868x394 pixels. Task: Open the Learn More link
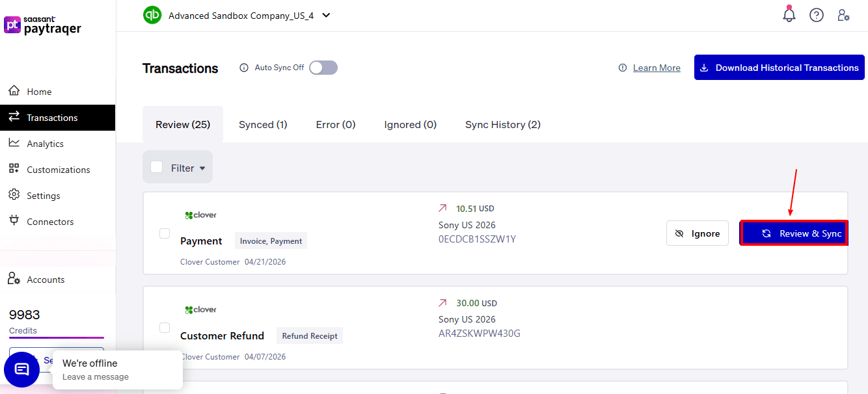[x=657, y=68]
